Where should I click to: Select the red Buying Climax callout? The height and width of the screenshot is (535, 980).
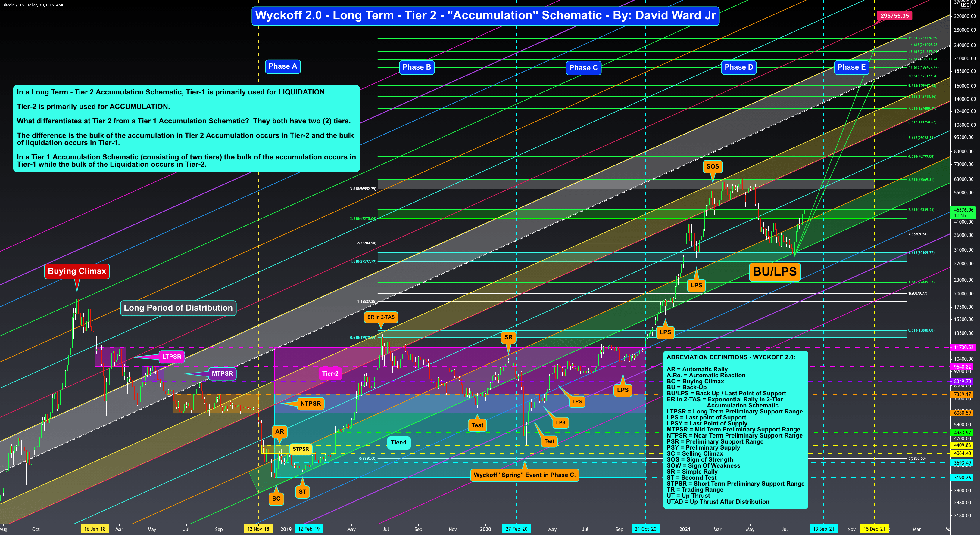pos(77,271)
